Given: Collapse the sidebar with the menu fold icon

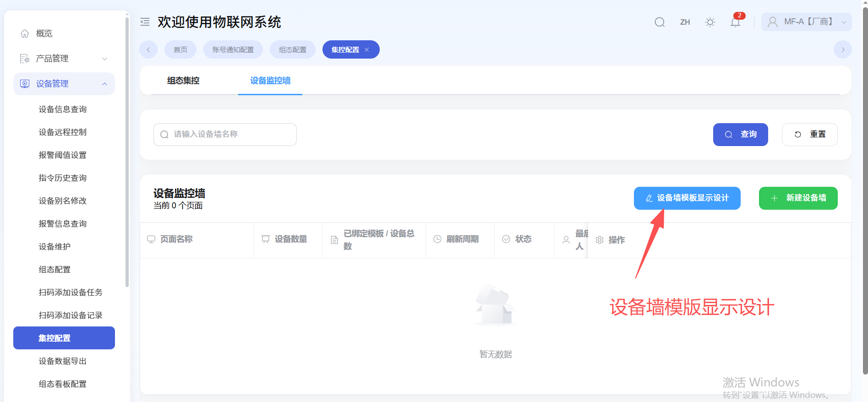Looking at the screenshot, I should [x=145, y=22].
